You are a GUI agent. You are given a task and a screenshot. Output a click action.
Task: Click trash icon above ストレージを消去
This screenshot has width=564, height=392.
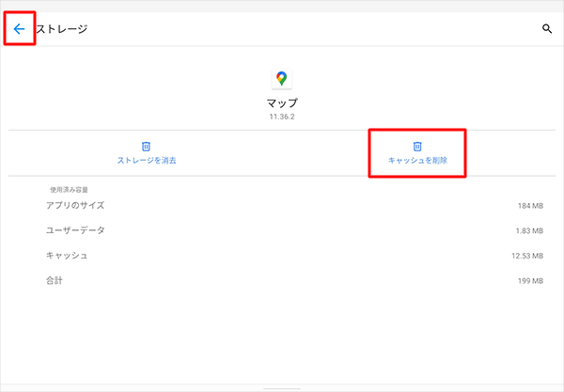pos(146,147)
